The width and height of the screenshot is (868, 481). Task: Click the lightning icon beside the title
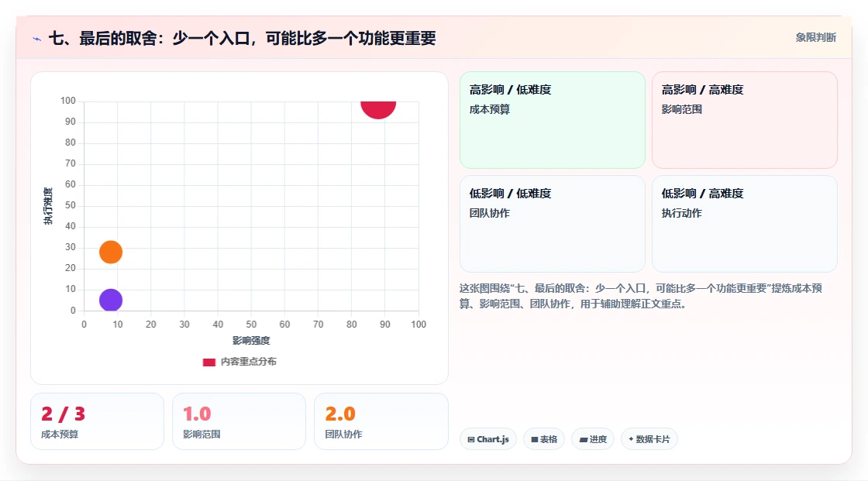[x=37, y=39]
